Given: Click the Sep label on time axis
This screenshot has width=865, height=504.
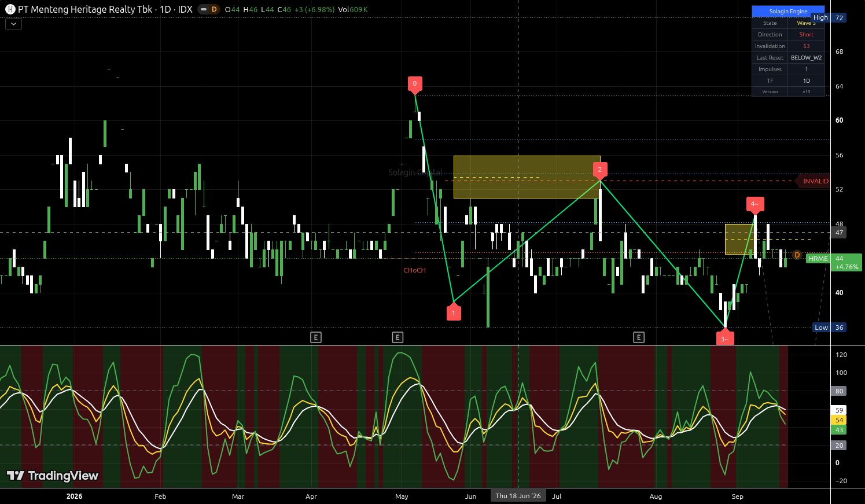Looking at the screenshot, I should (x=737, y=496).
